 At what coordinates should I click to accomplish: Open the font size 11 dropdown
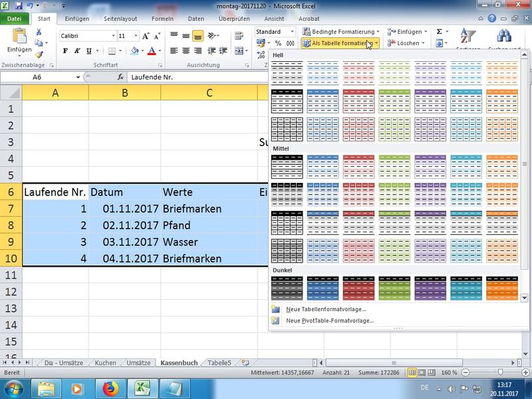[136, 36]
